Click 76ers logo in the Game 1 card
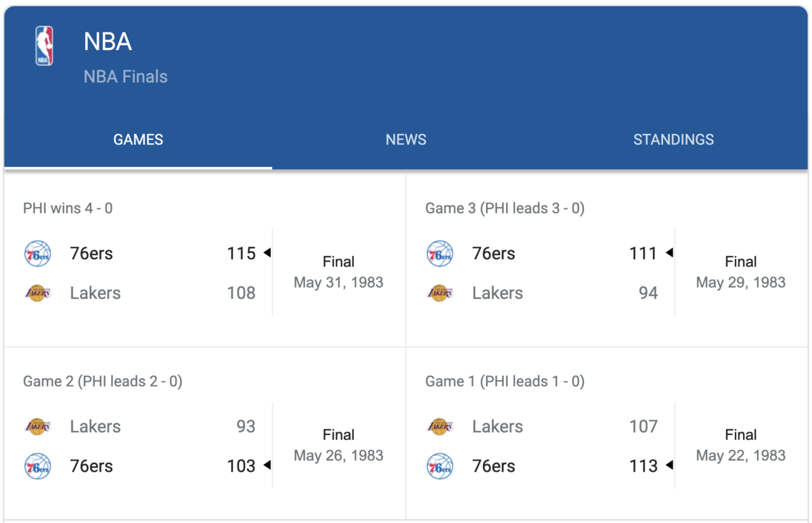The width and height of the screenshot is (812, 523). (x=440, y=466)
